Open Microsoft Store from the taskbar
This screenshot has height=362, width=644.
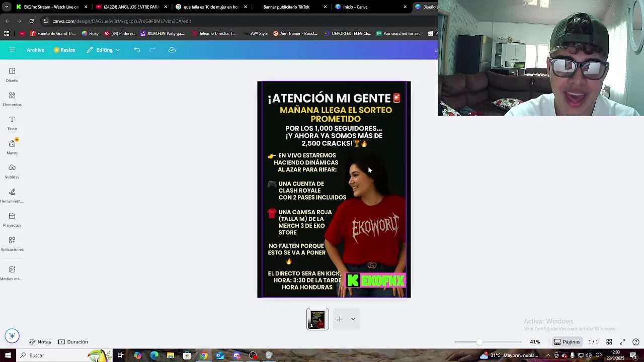pos(187,355)
